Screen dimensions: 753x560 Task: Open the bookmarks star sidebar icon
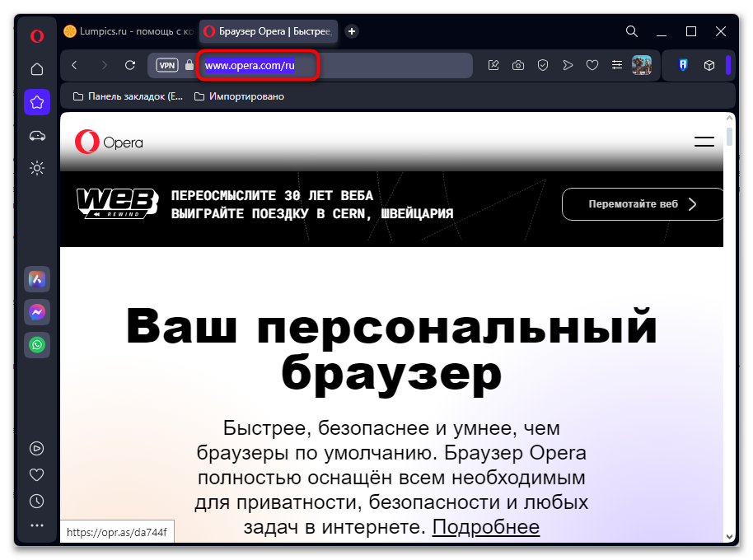[x=37, y=102]
